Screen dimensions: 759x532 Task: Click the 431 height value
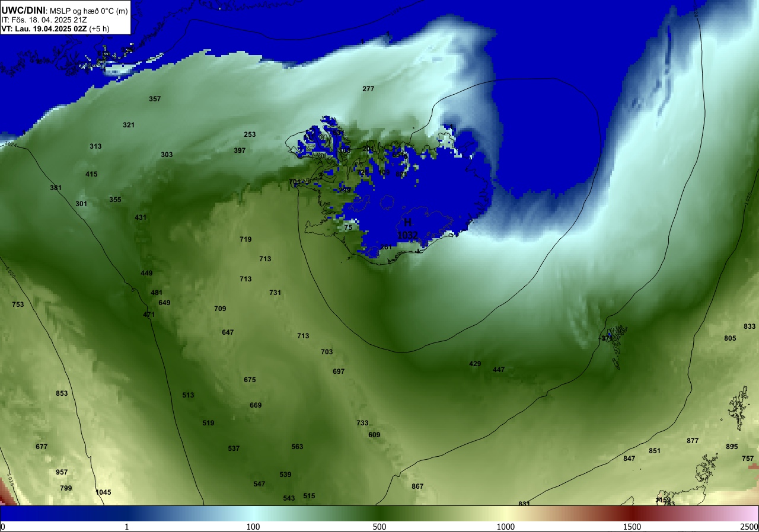click(x=141, y=217)
